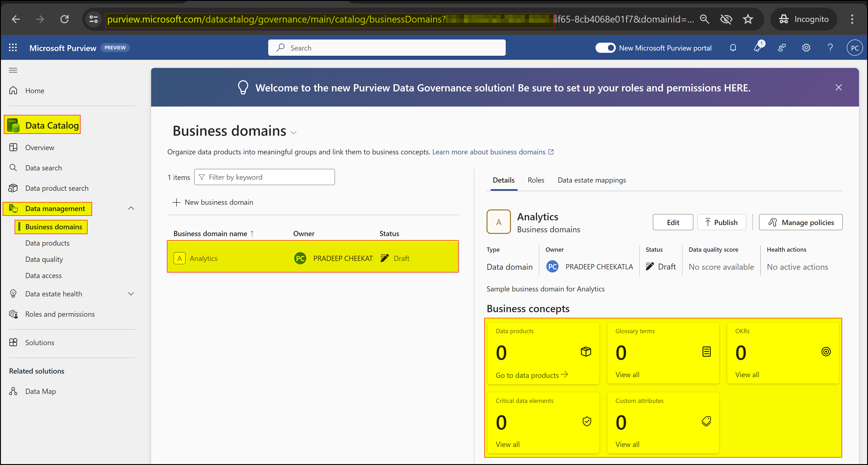Open Data product search in the sidebar

[57, 188]
